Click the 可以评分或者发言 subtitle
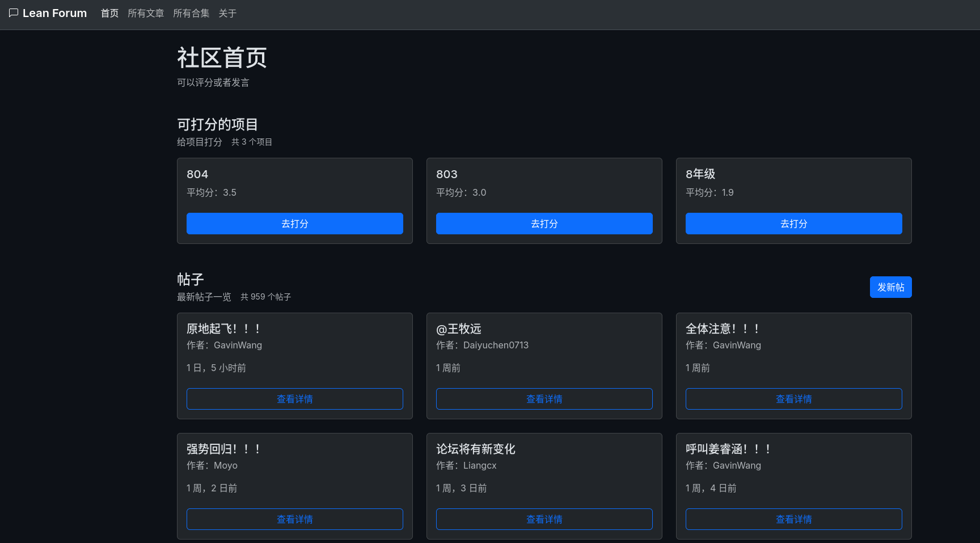 (213, 82)
